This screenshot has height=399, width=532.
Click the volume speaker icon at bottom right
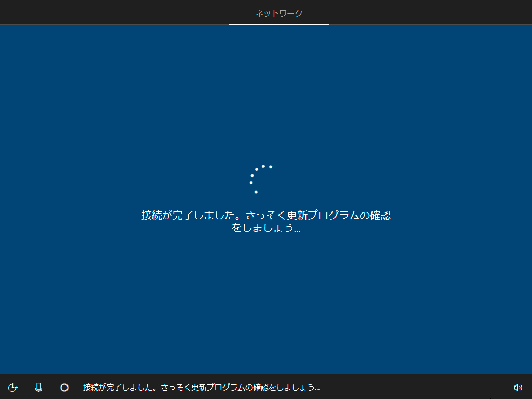click(517, 387)
